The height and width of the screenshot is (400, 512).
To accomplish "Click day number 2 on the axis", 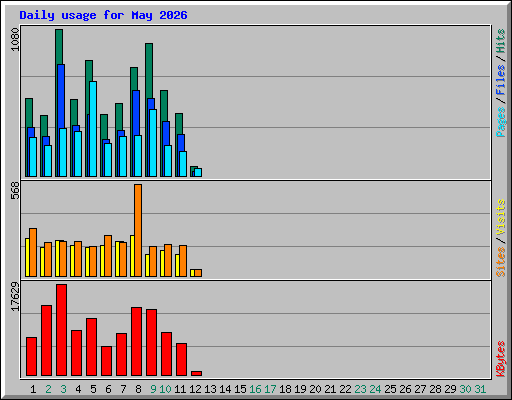I will point(48,389).
